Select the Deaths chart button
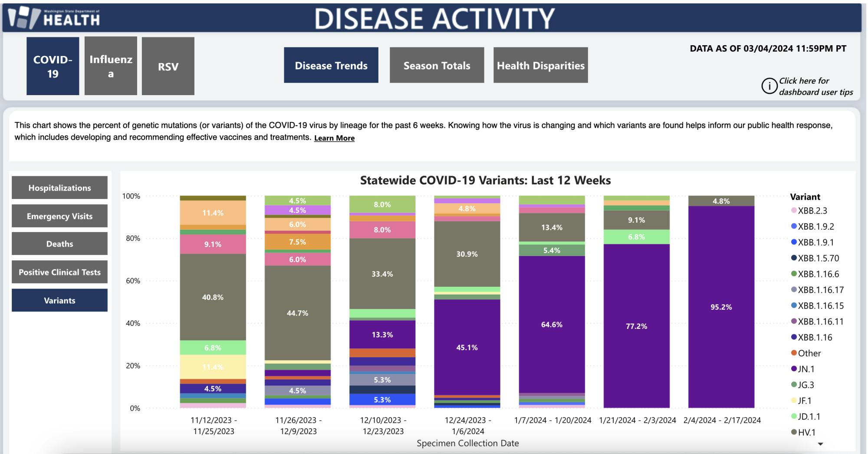 pyautogui.click(x=59, y=244)
